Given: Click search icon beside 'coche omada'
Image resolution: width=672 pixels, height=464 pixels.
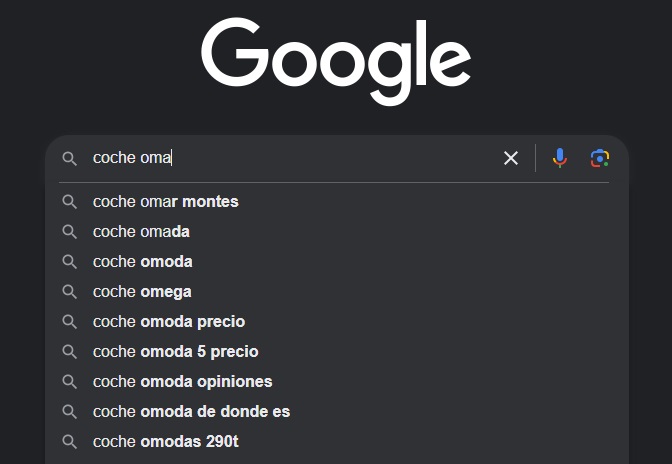Looking at the screenshot, I should coord(70,231).
